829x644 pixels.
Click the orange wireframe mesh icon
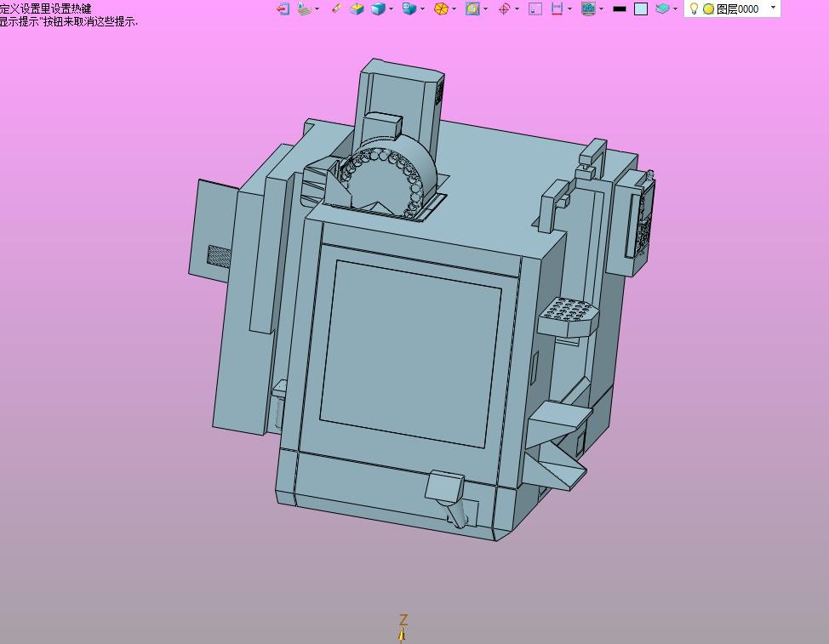tap(441, 9)
